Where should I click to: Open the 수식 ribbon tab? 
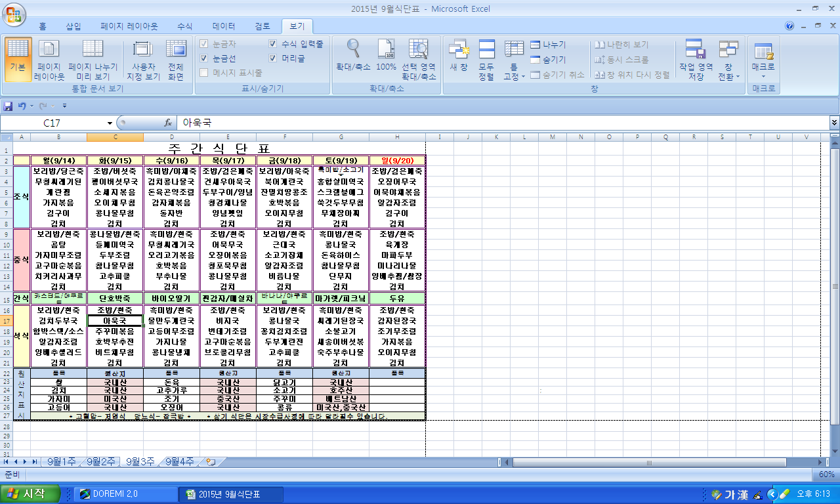click(185, 26)
